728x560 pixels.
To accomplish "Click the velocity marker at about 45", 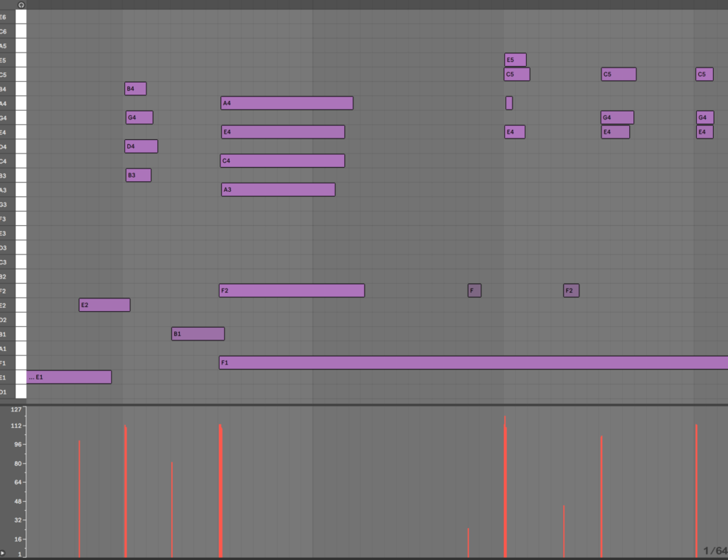I will pyautogui.click(x=564, y=530).
